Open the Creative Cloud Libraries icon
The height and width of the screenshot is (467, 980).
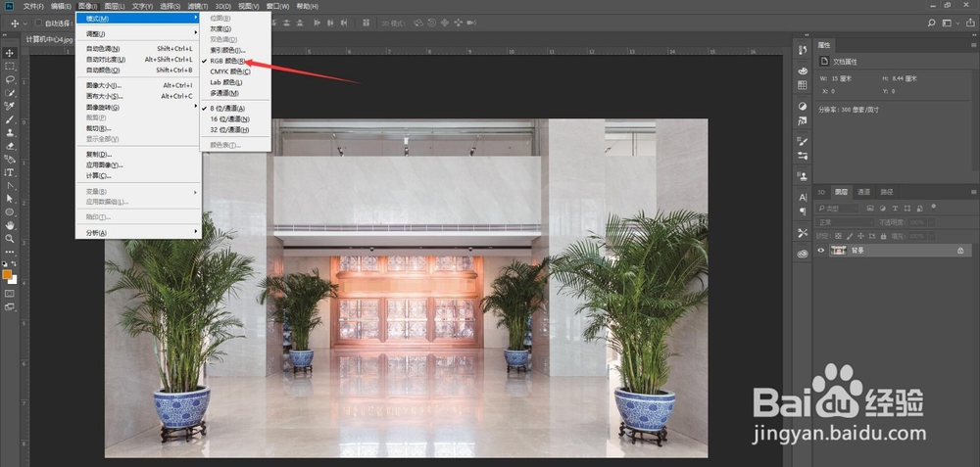[x=803, y=255]
